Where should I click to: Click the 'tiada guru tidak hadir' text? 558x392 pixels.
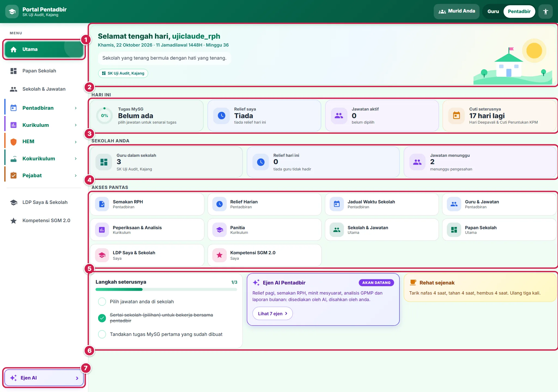pos(292,169)
